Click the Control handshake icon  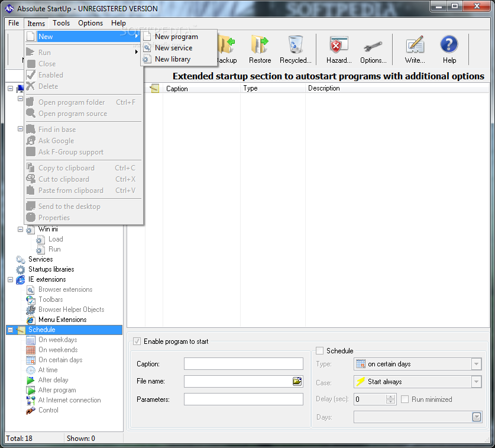coord(31,410)
